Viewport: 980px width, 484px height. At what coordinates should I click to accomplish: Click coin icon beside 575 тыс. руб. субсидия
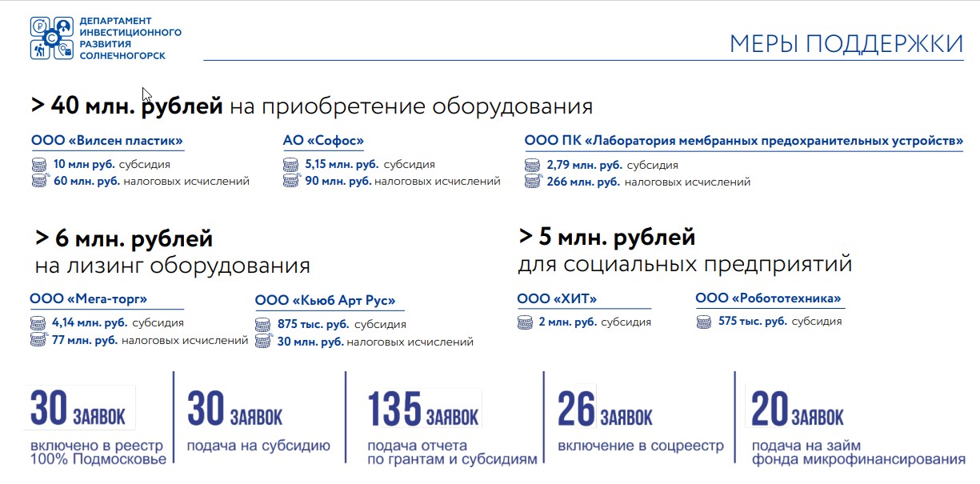[x=704, y=322]
